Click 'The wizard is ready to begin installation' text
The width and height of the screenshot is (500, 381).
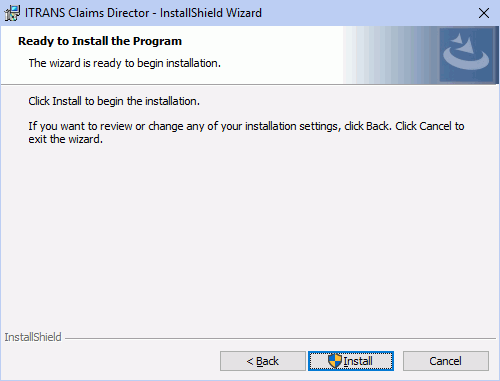125,63
